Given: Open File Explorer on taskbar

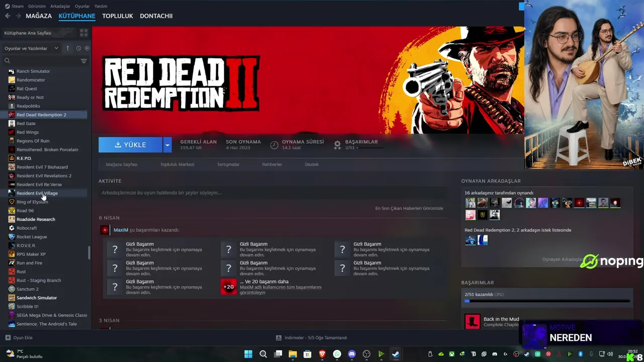Looking at the screenshot, I should pyautogui.click(x=293, y=354).
